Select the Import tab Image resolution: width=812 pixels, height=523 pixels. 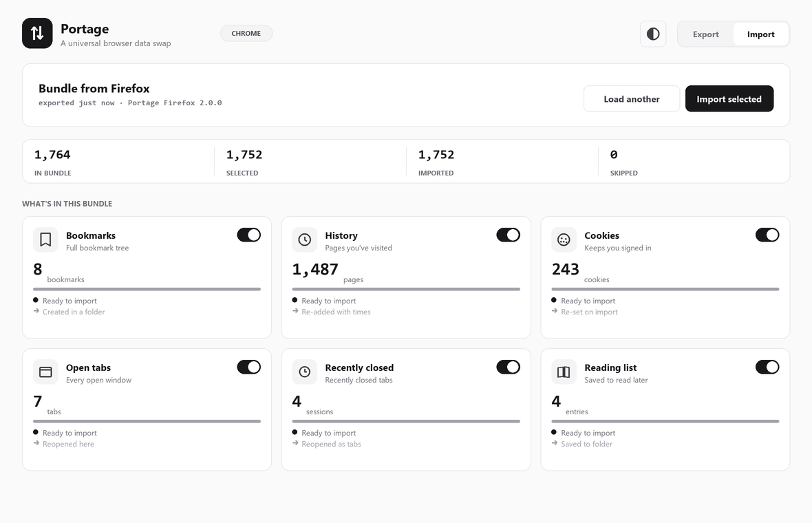[x=760, y=34]
